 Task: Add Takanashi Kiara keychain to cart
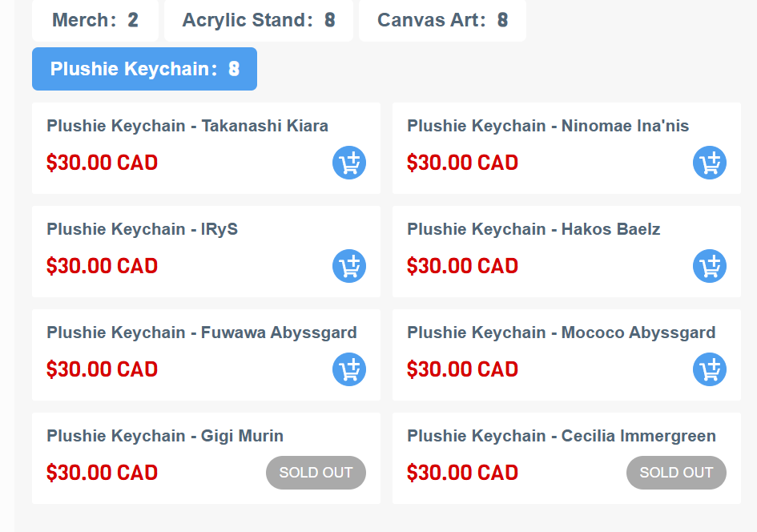pos(349,163)
